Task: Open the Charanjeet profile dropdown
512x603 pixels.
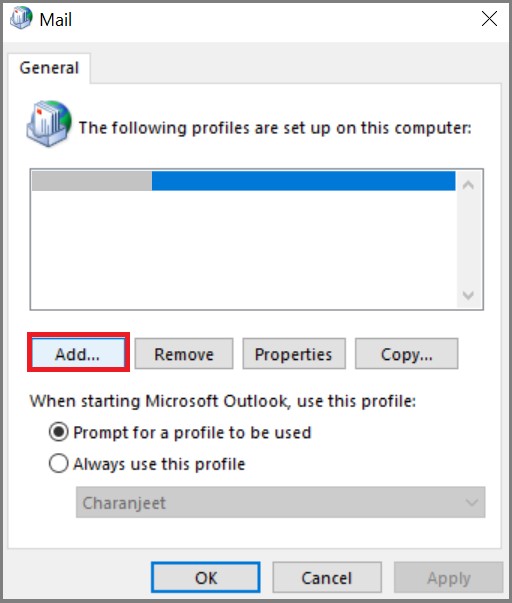Action: point(280,502)
